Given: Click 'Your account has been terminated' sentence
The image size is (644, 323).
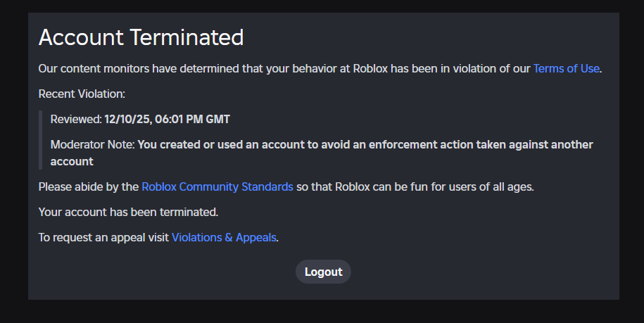Looking at the screenshot, I should click(128, 212).
